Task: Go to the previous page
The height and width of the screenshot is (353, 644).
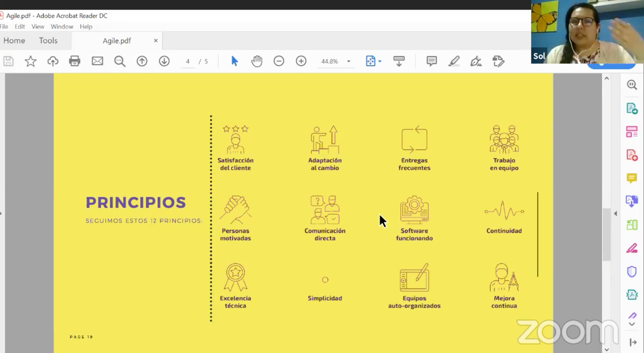Action: click(x=142, y=61)
